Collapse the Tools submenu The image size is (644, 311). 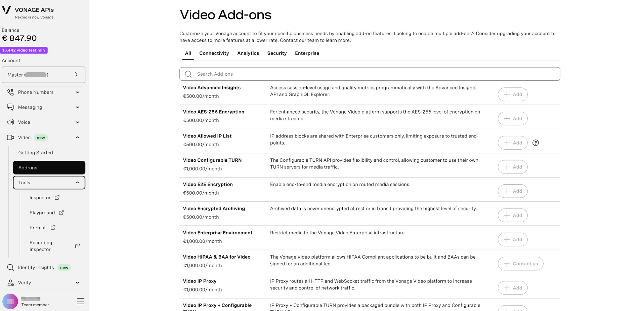[x=49, y=183]
